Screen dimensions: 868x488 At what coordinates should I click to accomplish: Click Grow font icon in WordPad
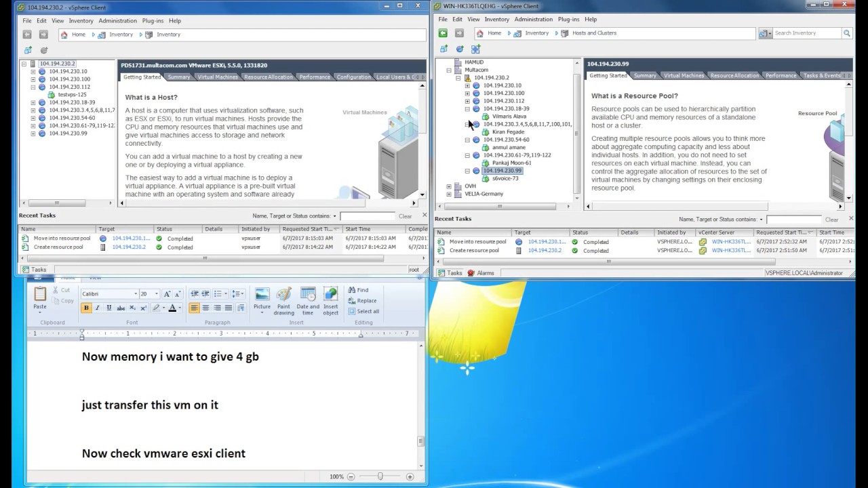point(167,294)
